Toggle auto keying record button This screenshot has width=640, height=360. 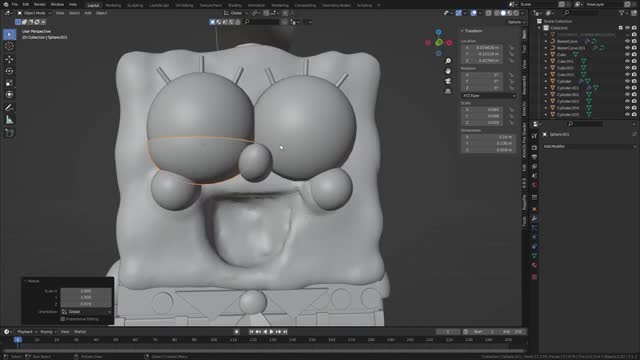(x=236, y=332)
